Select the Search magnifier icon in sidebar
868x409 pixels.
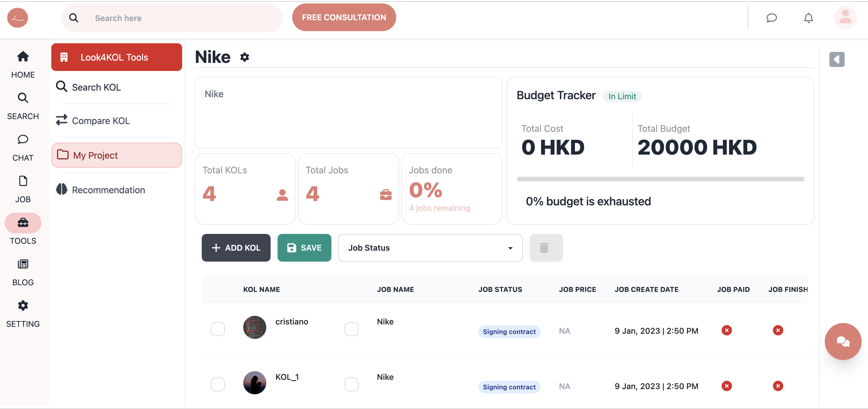pos(22,98)
